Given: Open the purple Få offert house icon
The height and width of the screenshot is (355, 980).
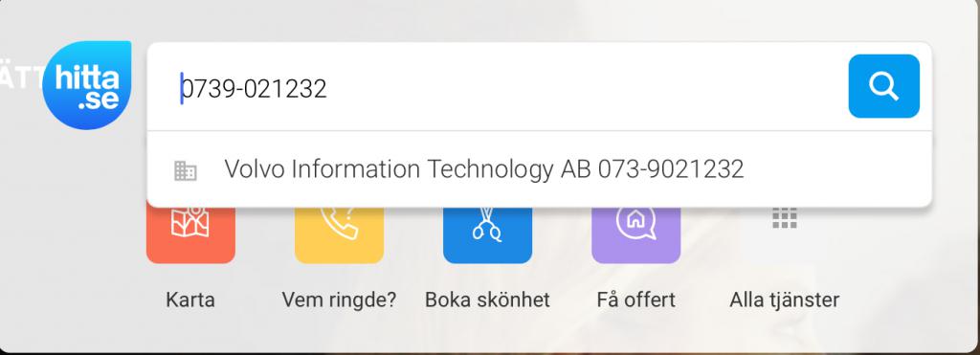Looking at the screenshot, I should [635, 234].
